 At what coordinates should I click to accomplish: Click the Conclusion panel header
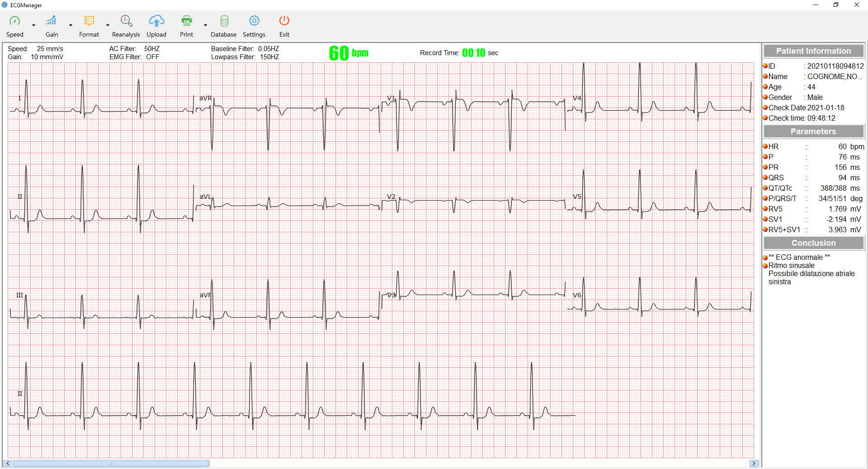(813, 243)
